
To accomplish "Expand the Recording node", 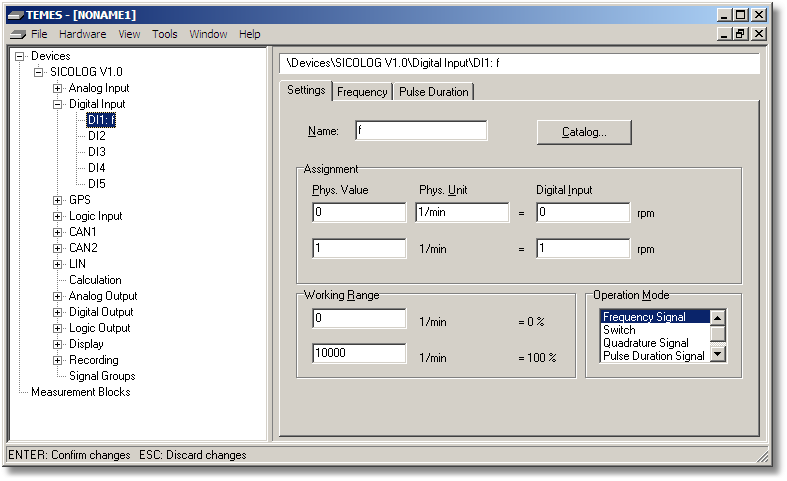I will pos(58,360).
